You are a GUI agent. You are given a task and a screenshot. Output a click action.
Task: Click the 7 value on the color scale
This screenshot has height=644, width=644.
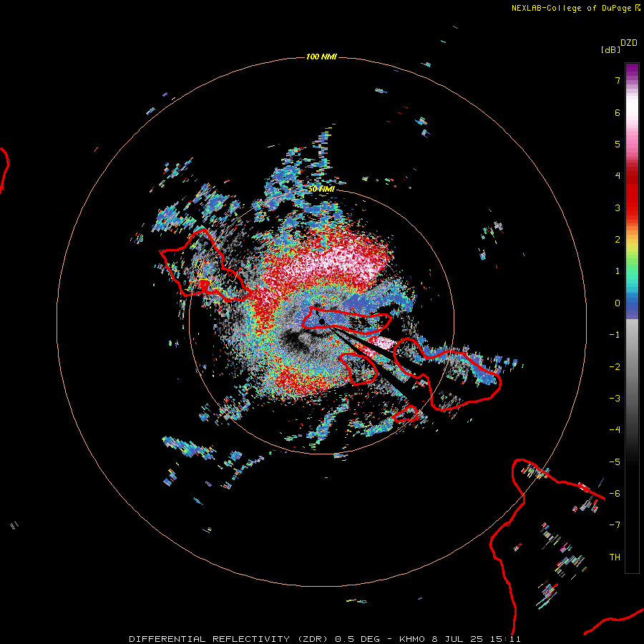618,80
